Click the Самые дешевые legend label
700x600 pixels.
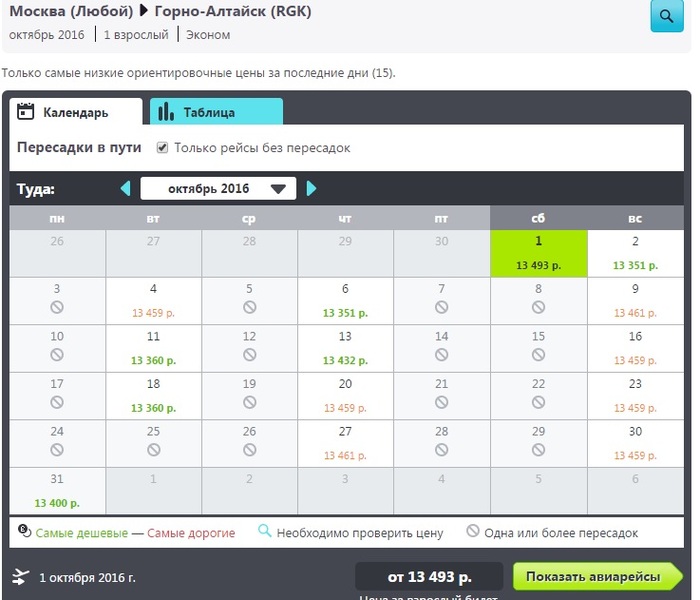pos(82,533)
